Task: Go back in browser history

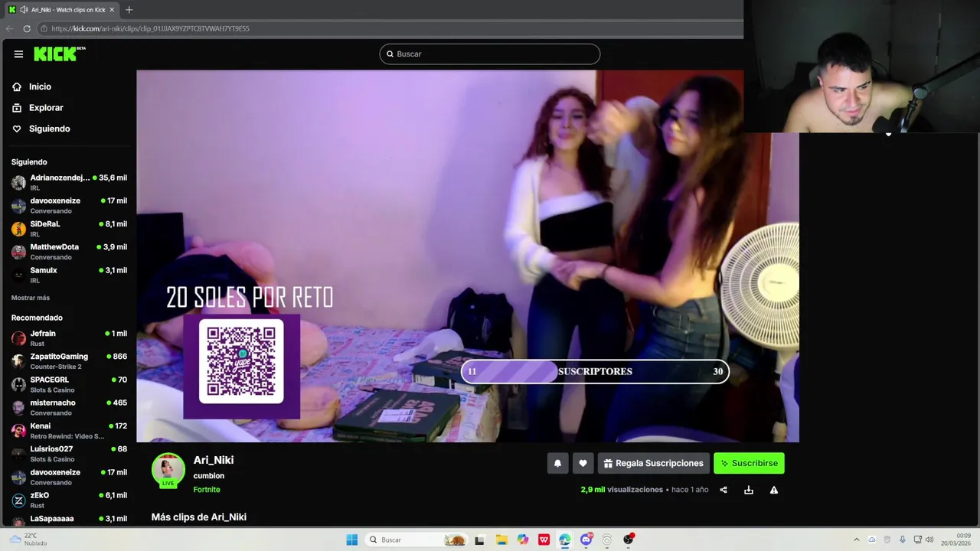Action: pyautogui.click(x=10, y=28)
